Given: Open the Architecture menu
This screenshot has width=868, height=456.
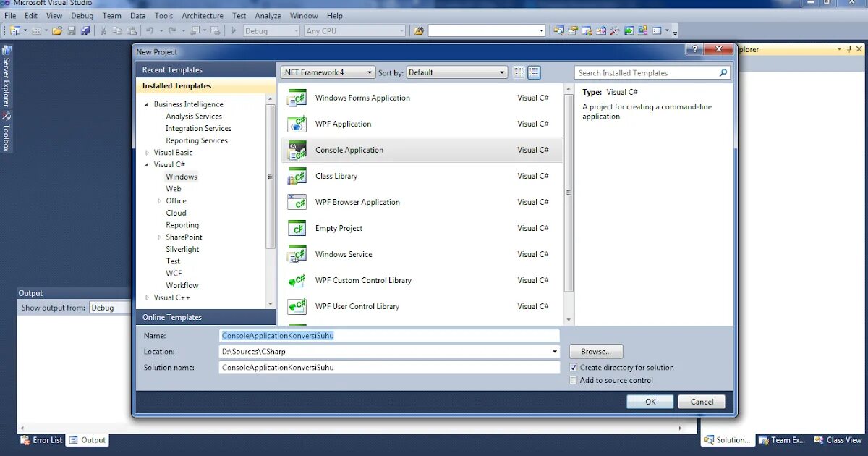Looking at the screenshot, I should [x=203, y=15].
